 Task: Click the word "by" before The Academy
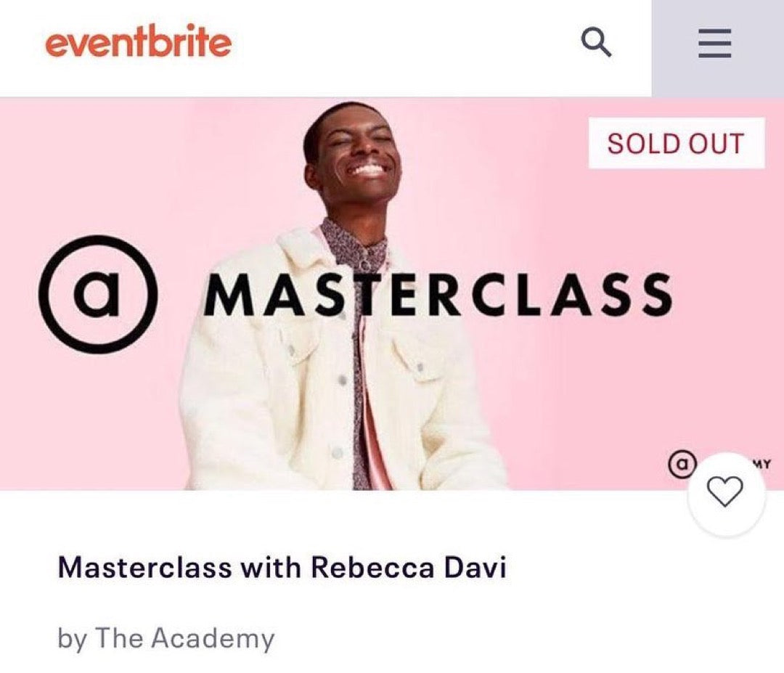pyautogui.click(x=73, y=640)
